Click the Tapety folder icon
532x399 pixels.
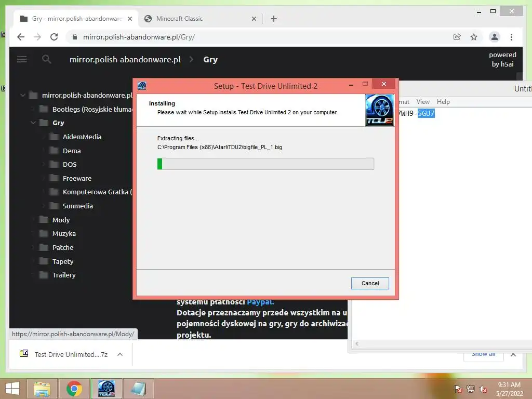coord(44,261)
